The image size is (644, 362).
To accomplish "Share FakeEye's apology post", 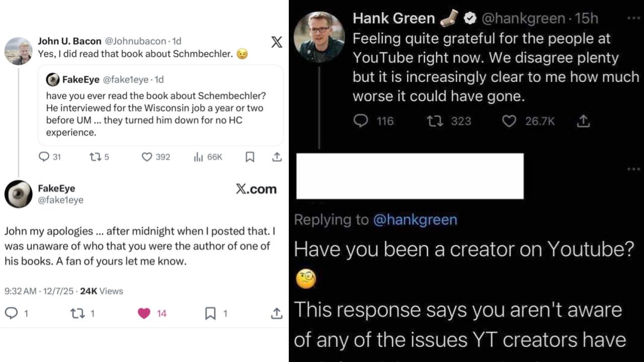I will point(277,313).
